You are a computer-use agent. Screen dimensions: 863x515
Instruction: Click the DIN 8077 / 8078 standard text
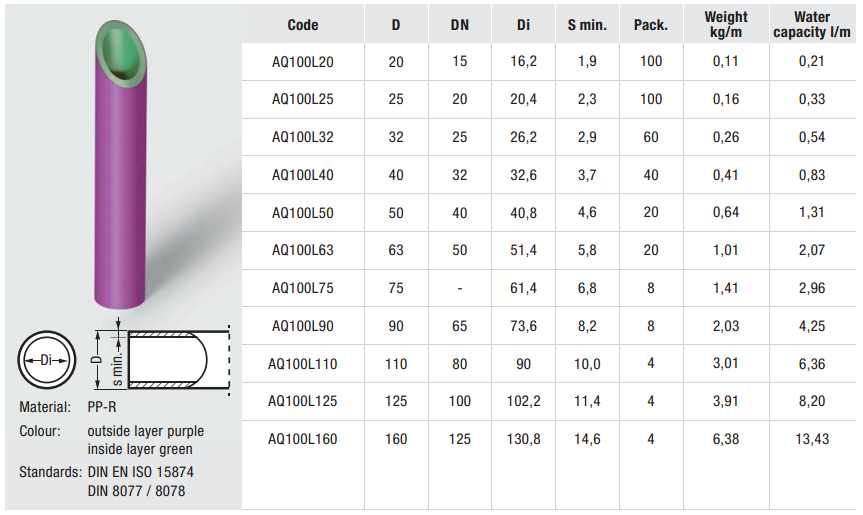click(x=136, y=491)
